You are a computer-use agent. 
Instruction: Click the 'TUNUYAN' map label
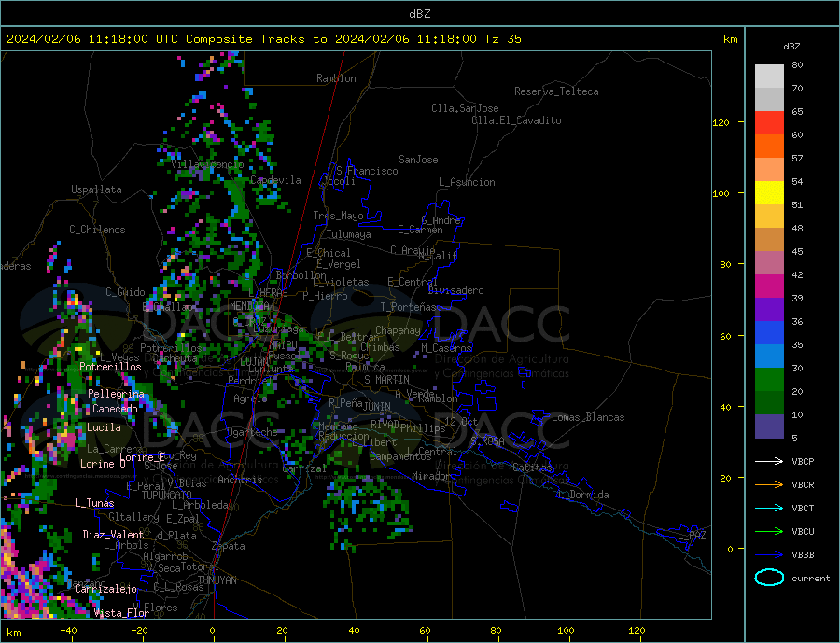point(217,580)
